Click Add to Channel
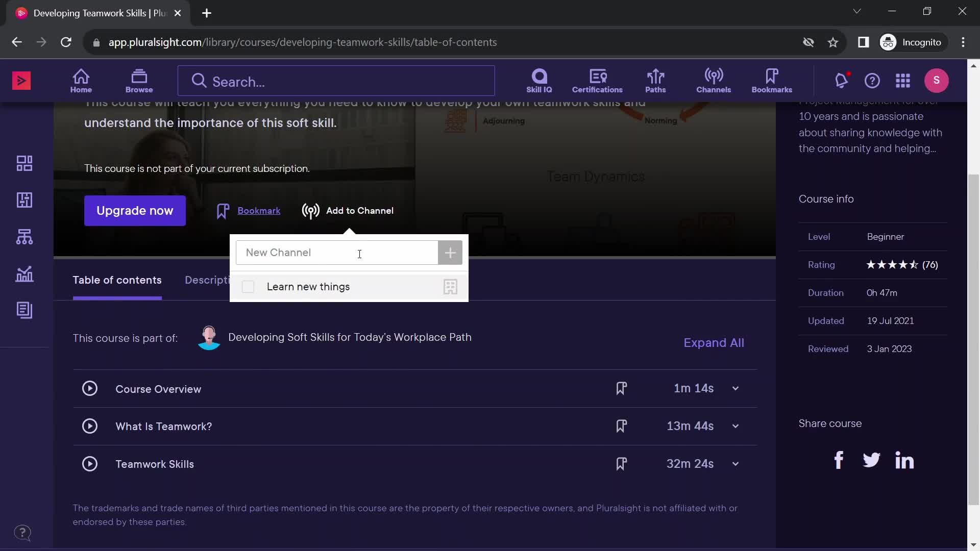Screen dimensions: 980x551 (x=348, y=211)
